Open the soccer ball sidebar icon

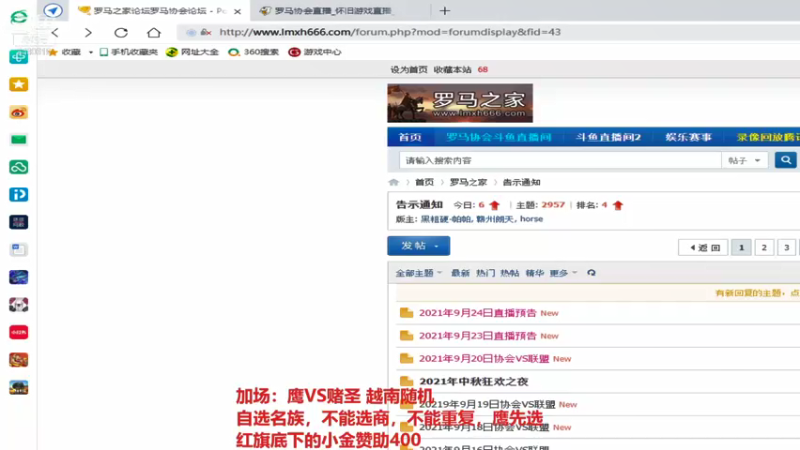19,305
